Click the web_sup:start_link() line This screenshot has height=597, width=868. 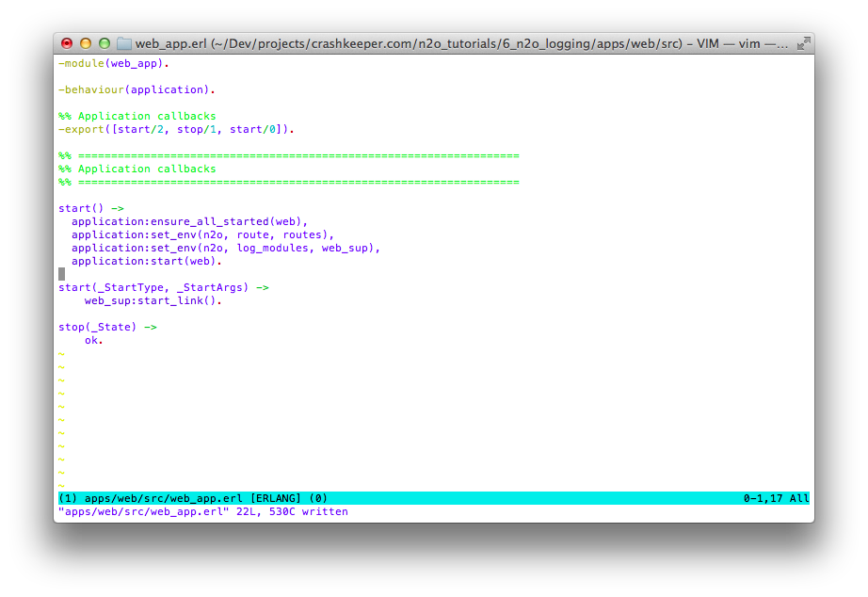coord(153,300)
